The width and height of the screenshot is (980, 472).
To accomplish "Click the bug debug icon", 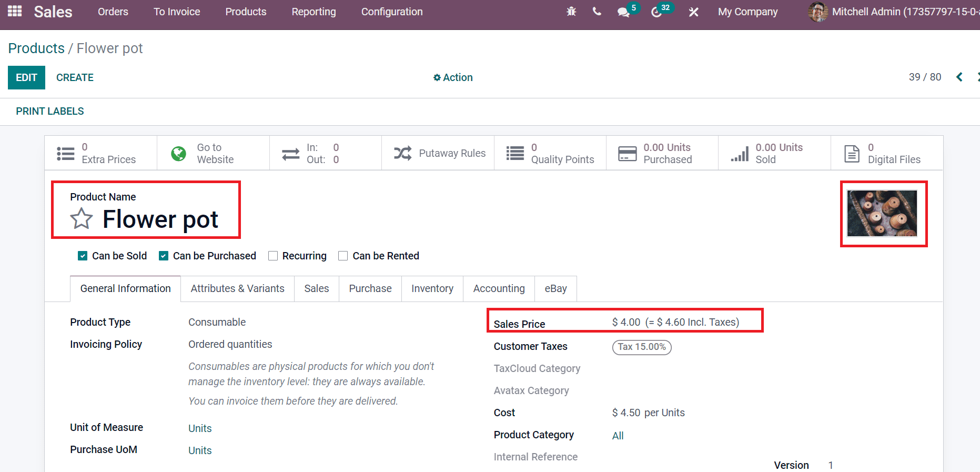I will [x=571, y=12].
